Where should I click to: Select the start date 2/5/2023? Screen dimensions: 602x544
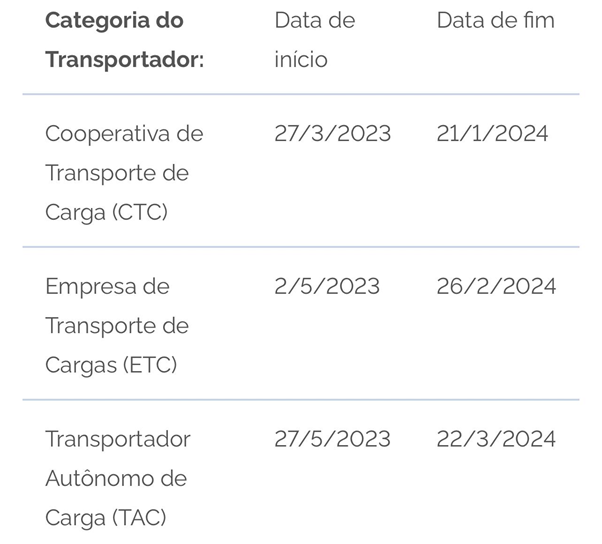click(x=327, y=287)
